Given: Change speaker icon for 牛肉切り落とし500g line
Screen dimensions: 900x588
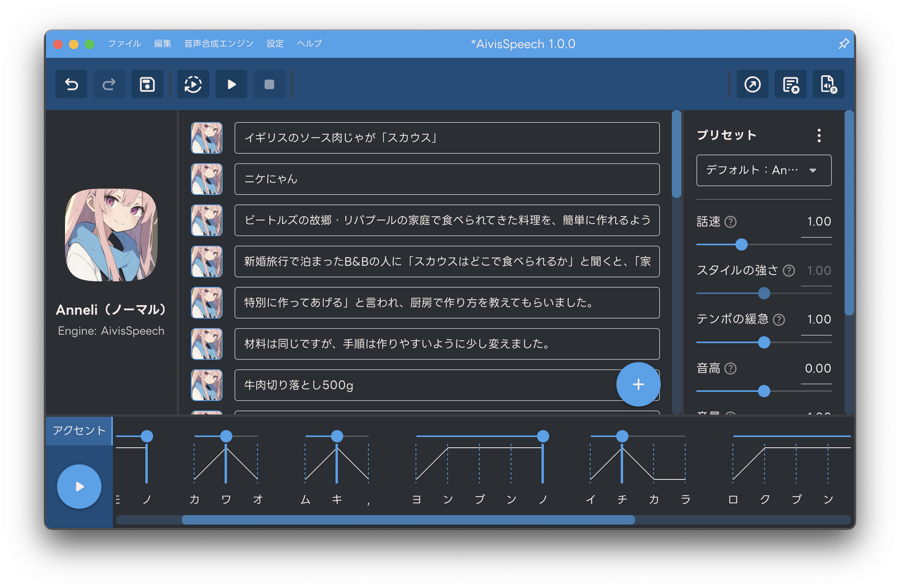Looking at the screenshot, I should point(207,385).
